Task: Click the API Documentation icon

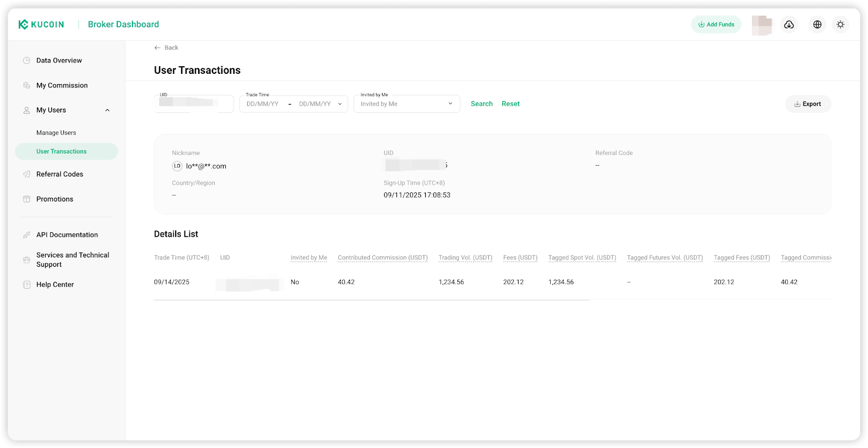Action: click(27, 235)
